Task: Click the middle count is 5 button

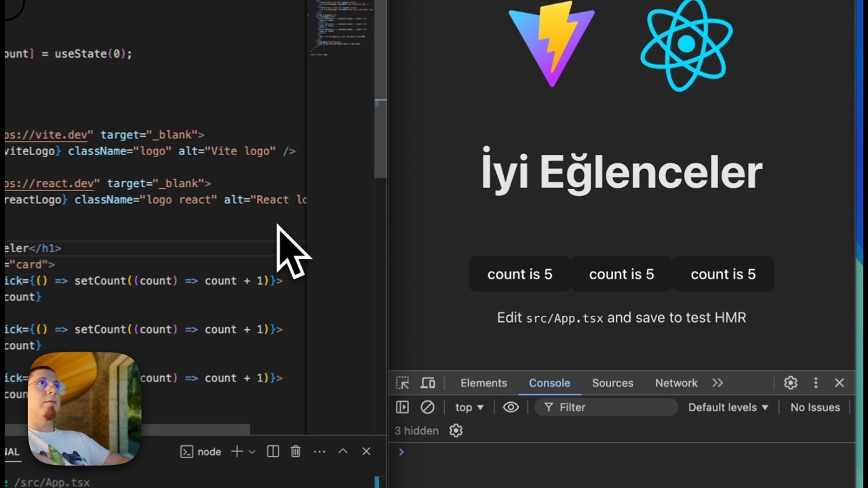Action: (x=622, y=274)
